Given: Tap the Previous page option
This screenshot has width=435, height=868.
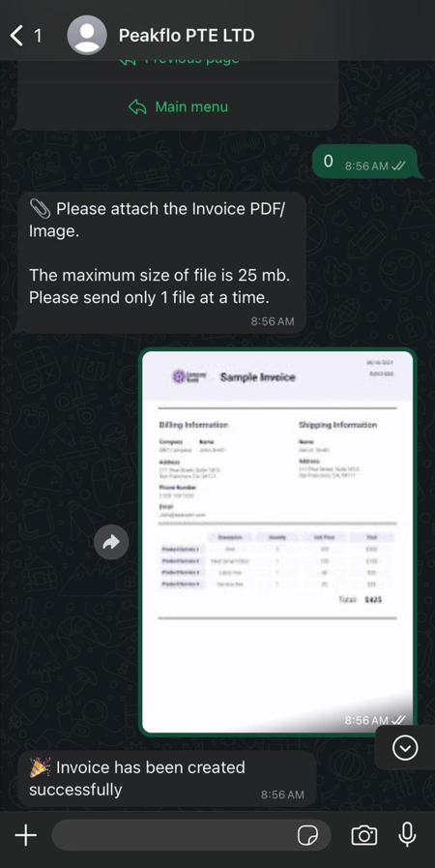Looking at the screenshot, I should pyautogui.click(x=178, y=61).
